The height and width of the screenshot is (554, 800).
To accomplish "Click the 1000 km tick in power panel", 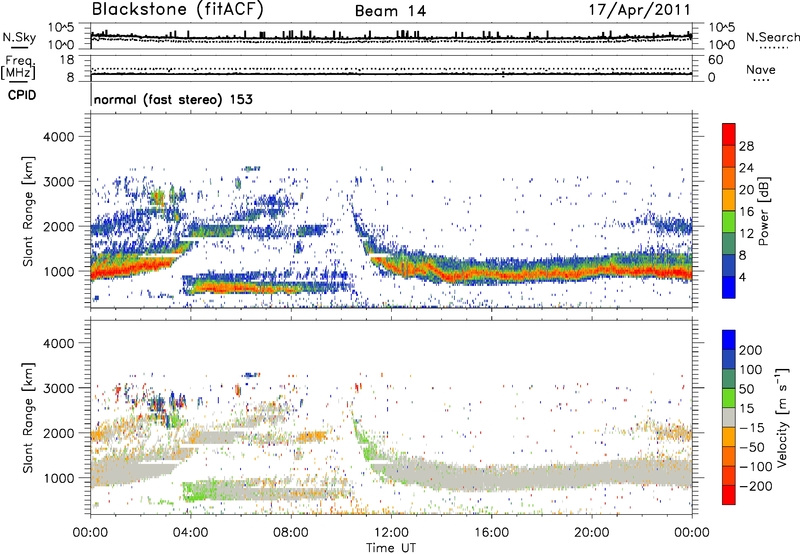I will 58,271.
